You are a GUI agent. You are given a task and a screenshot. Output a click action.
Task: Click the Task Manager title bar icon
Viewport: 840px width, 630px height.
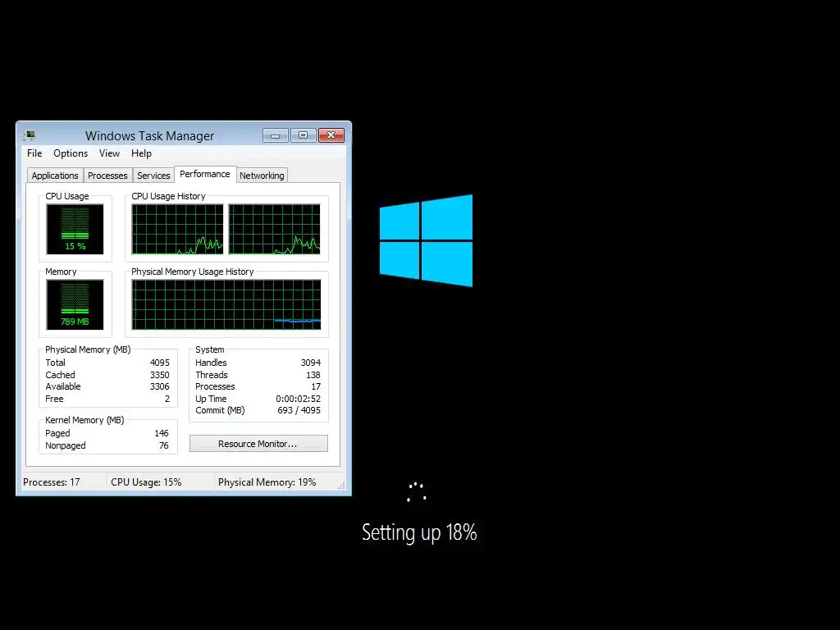tap(30, 135)
